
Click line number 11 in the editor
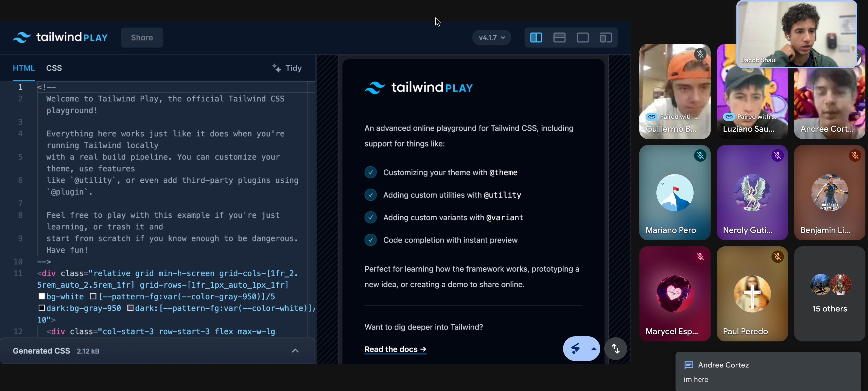click(x=18, y=273)
